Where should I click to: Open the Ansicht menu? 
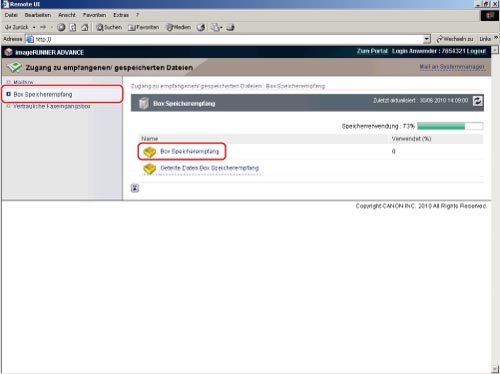67,15
